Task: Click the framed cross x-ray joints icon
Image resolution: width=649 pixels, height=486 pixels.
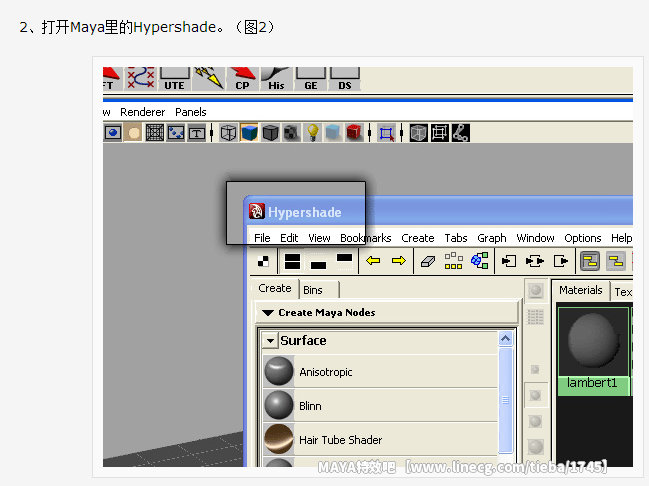Action: point(440,133)
